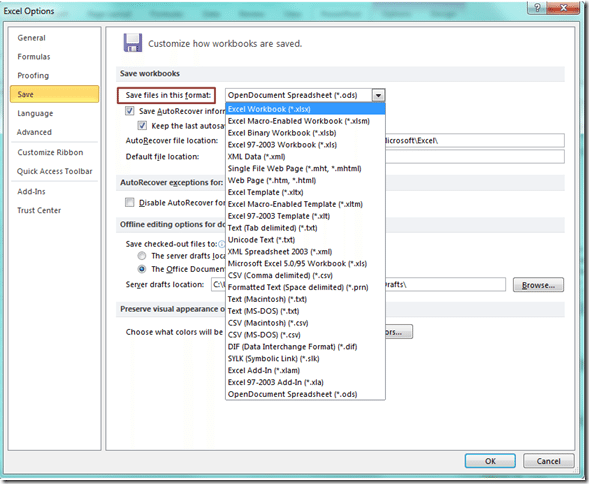Screen dimensions: 589x484
Task: Toggle Keep the last autosaved version checkbox
Action: (x=142, y=126)
